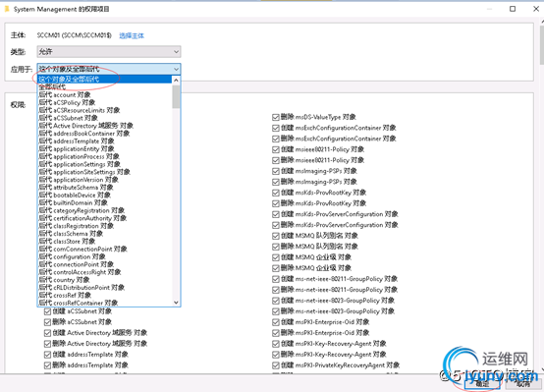The image size is (544, 392).
Task: Select 后代 applicationVersion 对象 option
Action: pos(104,180)
